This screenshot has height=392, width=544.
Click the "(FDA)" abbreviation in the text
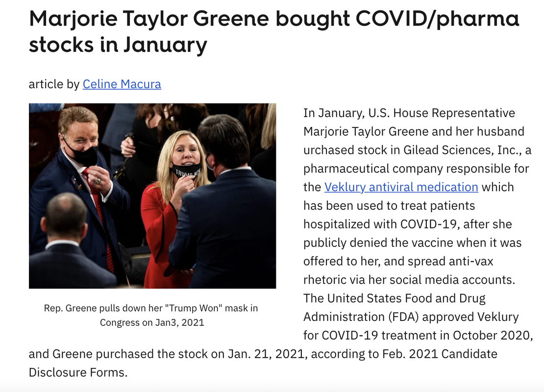click(403, 317)
